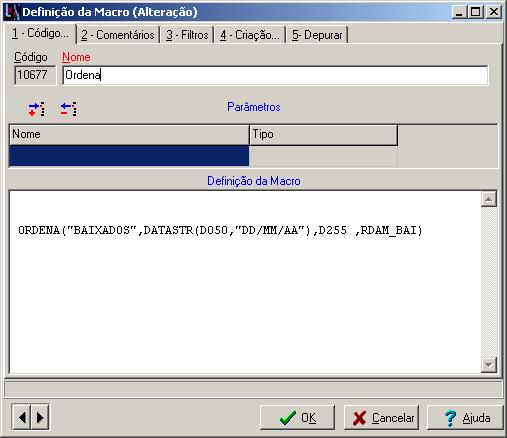The image size is (507, 438).
Task: Select the 1 - Código tab
Action: [x=40, y=34]
